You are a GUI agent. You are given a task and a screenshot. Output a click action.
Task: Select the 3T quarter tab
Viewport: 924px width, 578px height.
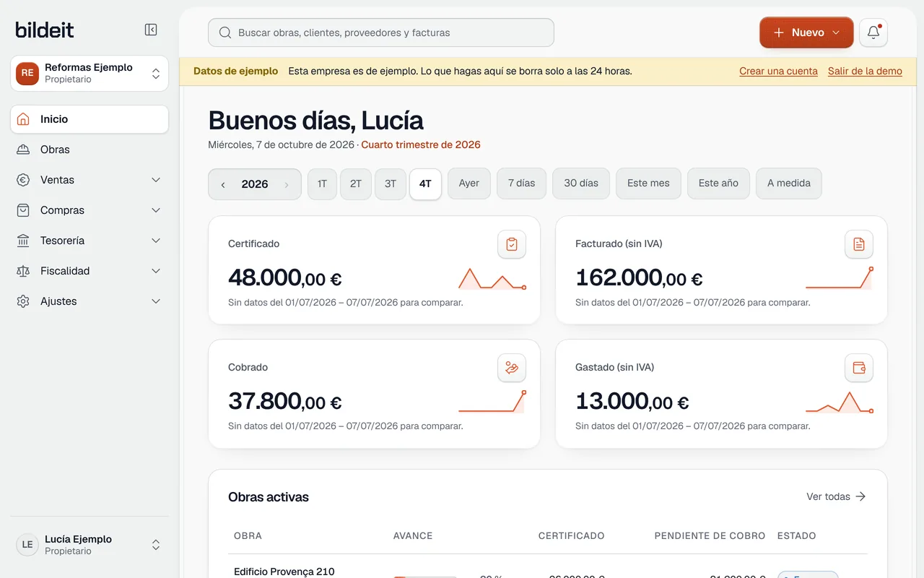pyautogui.click(x=391, y=184)
